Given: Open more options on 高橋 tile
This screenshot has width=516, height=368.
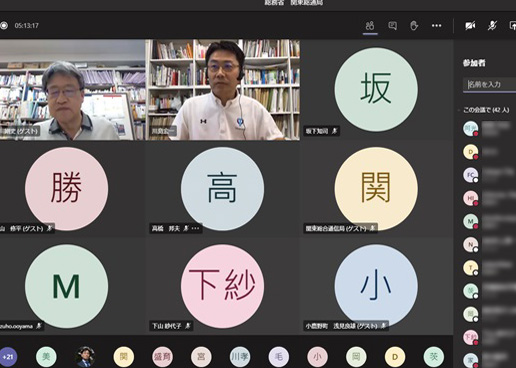Looking at the screenshot, I should [x=196, y=228].
